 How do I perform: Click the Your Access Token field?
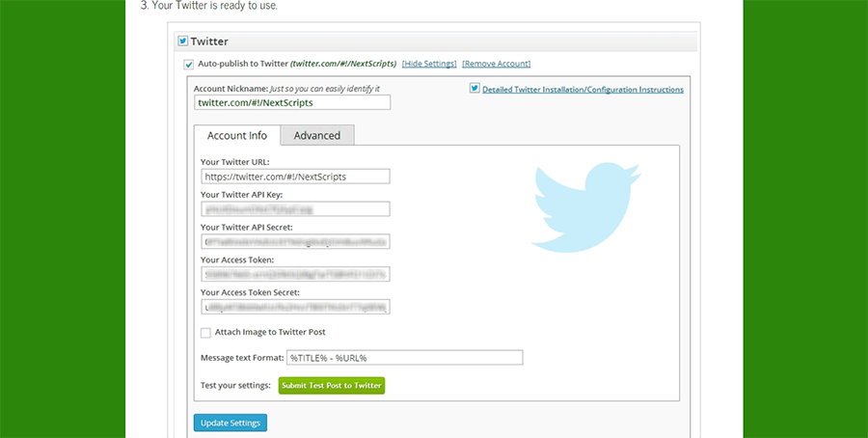tap(296, 274)
